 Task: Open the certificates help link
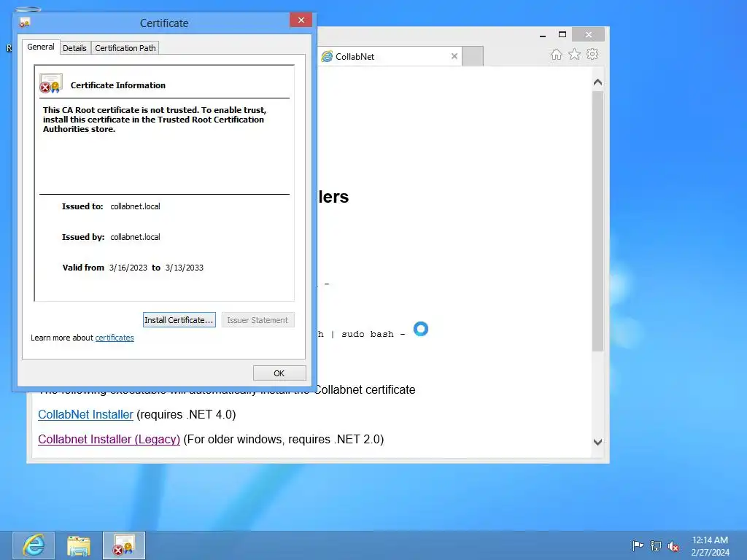[x=115, y=338]
